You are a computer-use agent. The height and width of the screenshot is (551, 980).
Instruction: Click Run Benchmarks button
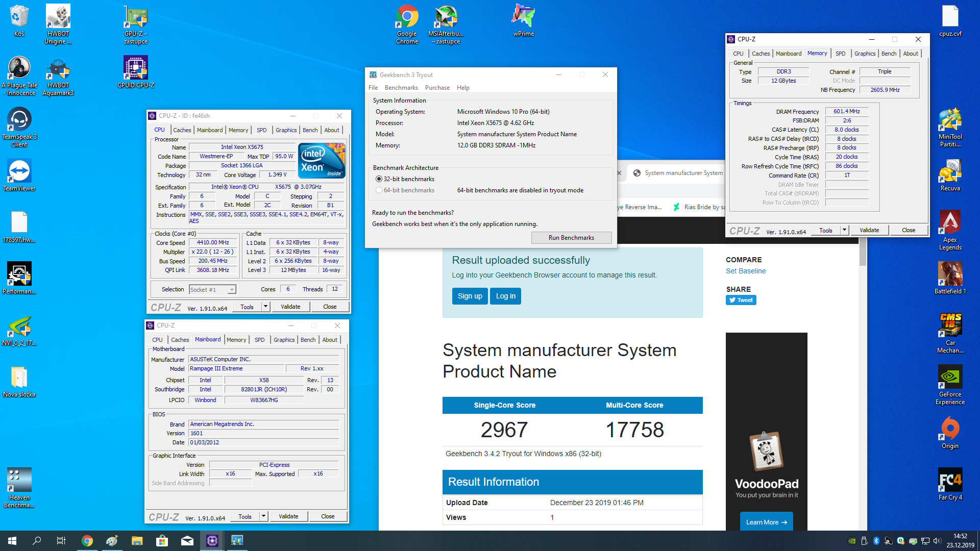571,238
